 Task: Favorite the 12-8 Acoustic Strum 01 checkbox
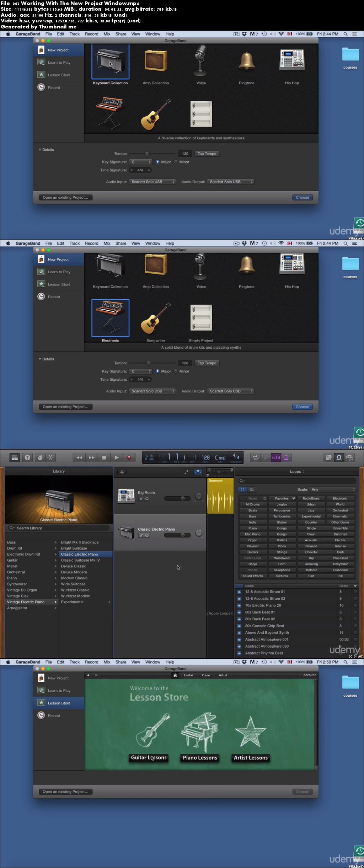(x=355, y=592)
